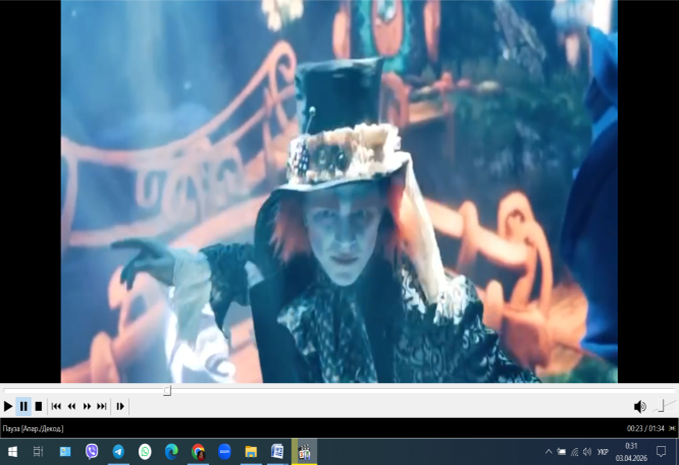
Task: Decrease playback speed with rewind icon
Action: point(71,406)
